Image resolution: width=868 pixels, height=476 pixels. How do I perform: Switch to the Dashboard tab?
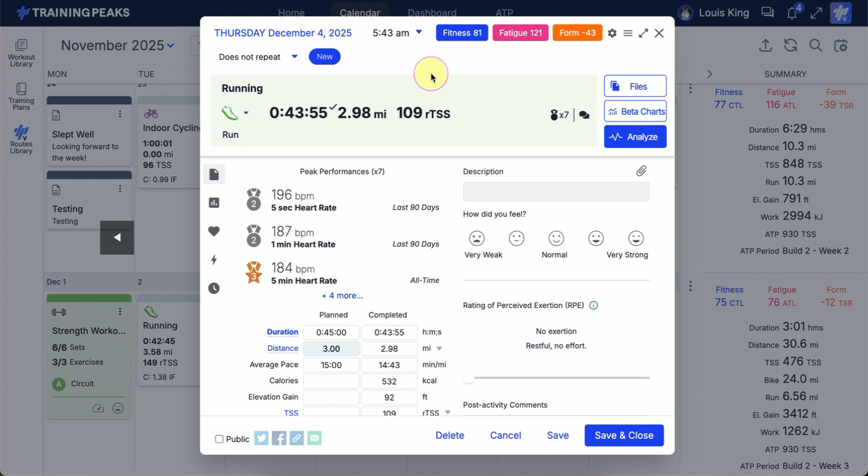tap(432, 13)
